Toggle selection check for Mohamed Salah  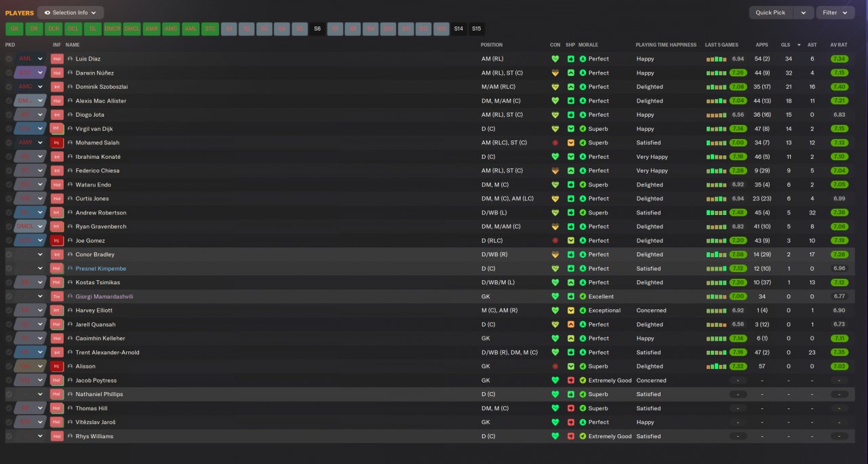9,142
